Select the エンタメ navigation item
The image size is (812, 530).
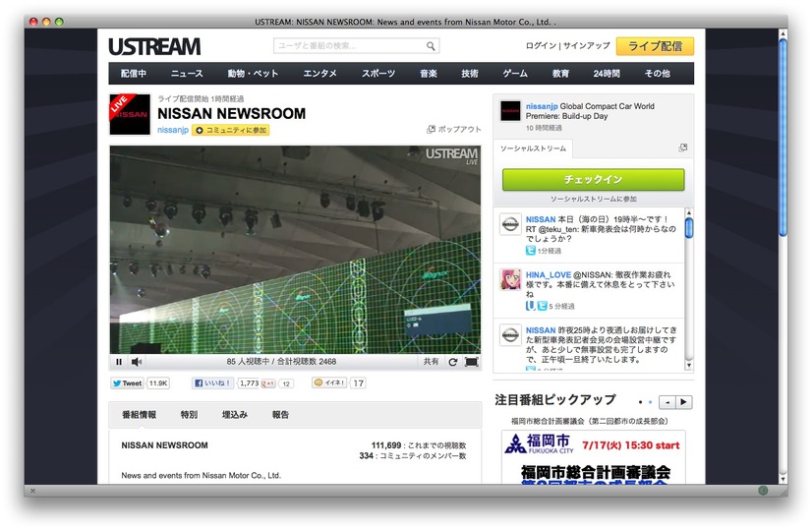pos(320,74)
